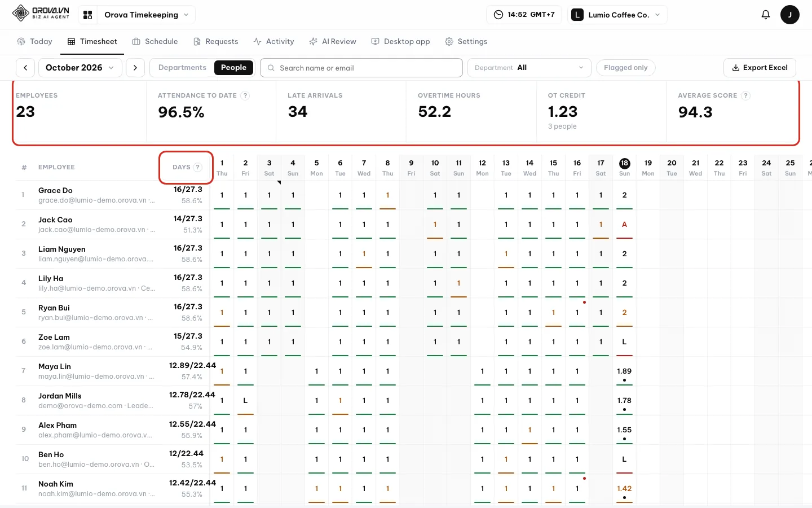Click the Lumio Coffee Co. avatar icon
The image size is (812, 508).
click(577, 15)
